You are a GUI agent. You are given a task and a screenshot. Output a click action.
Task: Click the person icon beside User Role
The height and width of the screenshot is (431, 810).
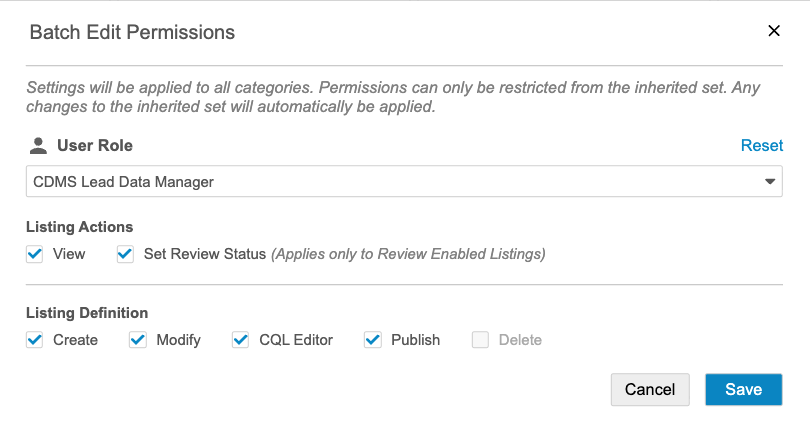click(38, 146)
